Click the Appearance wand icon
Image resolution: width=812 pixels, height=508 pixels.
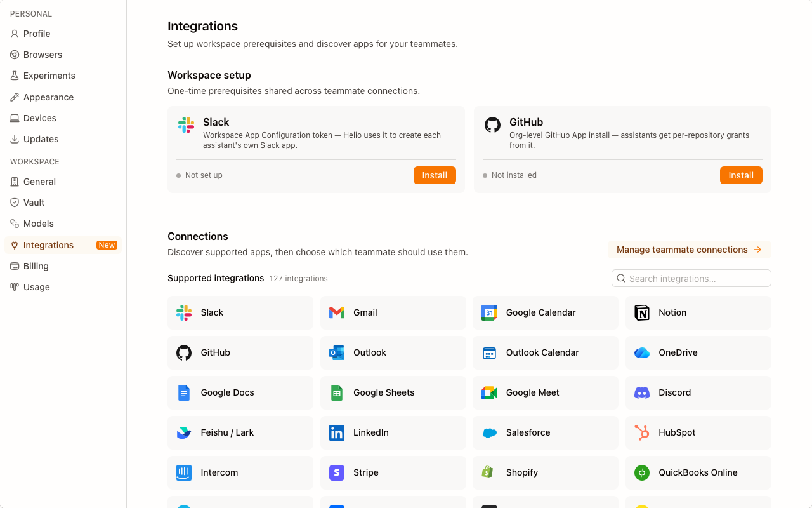point(15,97)
